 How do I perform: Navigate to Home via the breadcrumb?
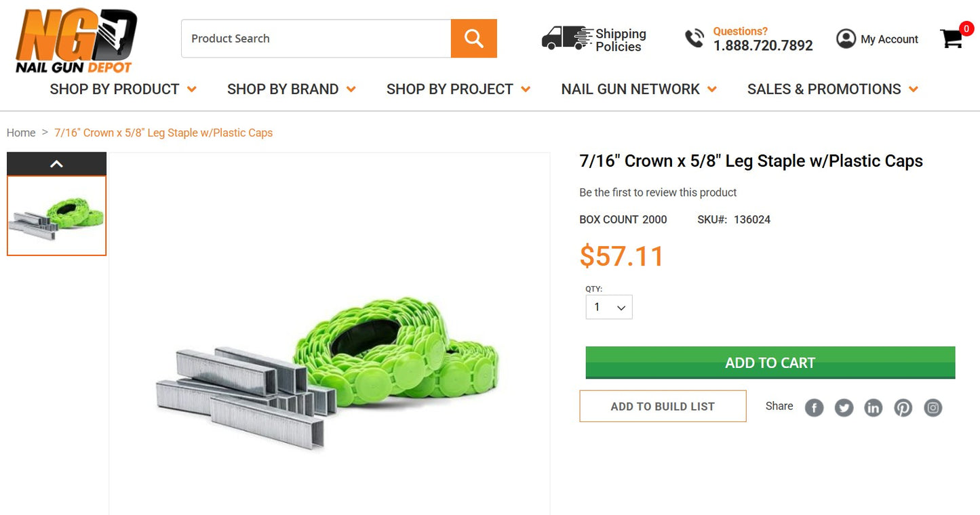point(21,133)
